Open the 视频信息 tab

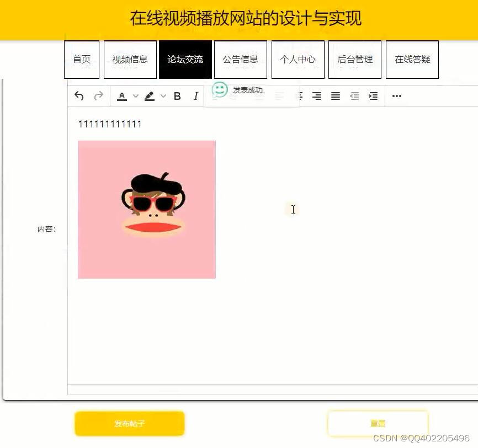pyautogui.click(x=130, y=59)
